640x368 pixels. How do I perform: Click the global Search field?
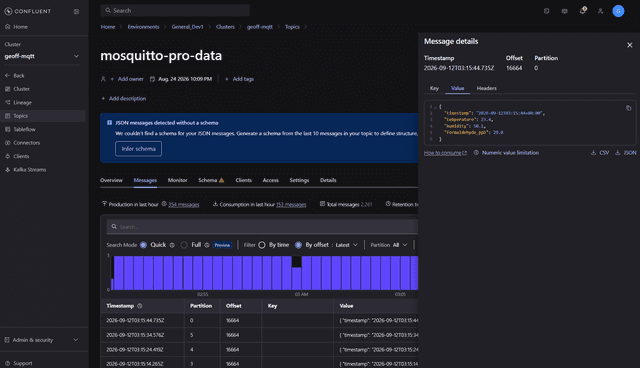point(175,11)
